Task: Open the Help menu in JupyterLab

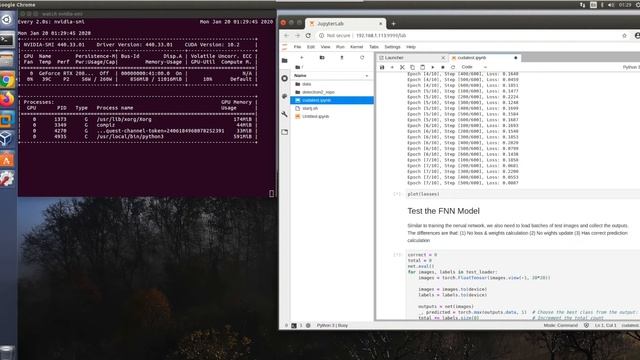Action: pyautogui.click(x=411, y=47)
